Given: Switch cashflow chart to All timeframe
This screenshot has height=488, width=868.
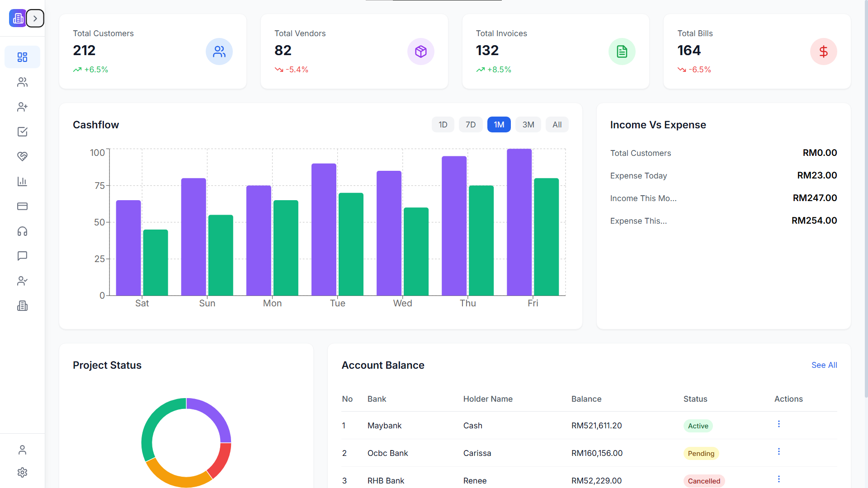Looking at the screenshot, I should (557, 124).
